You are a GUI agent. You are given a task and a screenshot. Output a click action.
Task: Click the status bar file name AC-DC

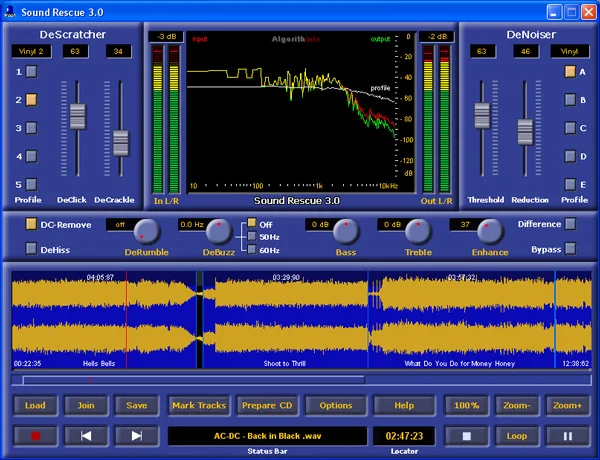[x=267, y=436]
